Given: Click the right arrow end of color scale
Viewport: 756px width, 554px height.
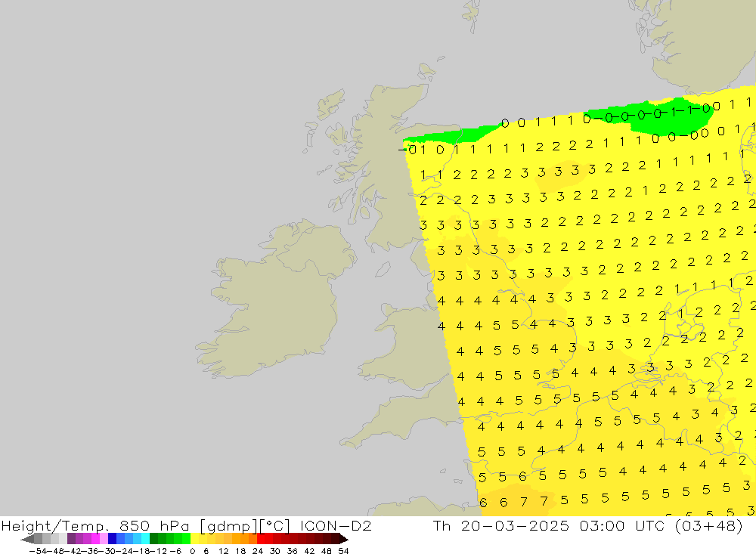Looking at the screenshot, I should click(344, 539).
